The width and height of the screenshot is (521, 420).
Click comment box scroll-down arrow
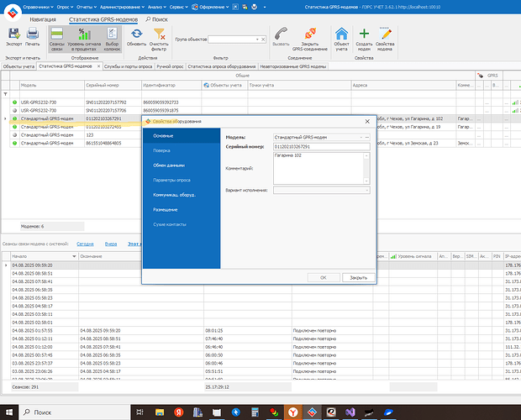pyautogui.click(x=366, y=181)
